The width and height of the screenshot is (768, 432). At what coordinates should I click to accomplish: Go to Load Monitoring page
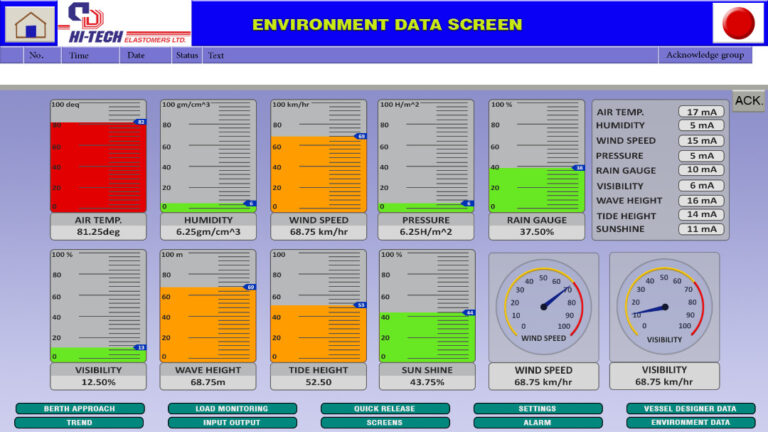[x=232, y=409]
